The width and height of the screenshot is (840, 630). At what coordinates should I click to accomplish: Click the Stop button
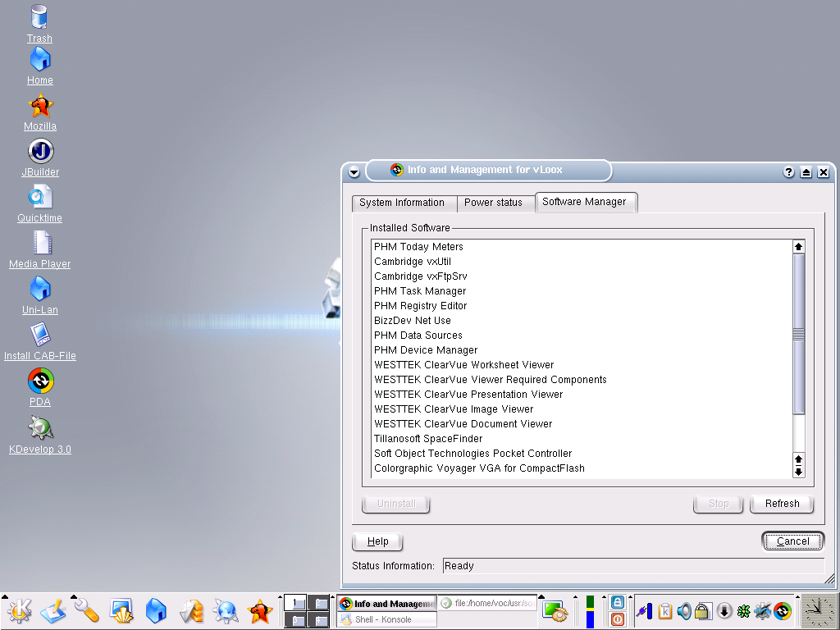pyautogui.click(x=719, y=504)
